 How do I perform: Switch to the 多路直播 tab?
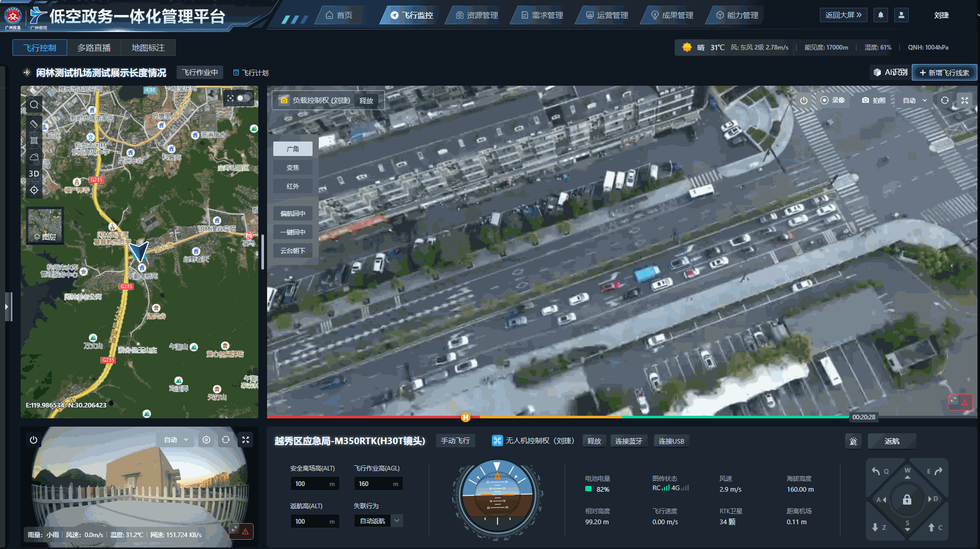(94, 48)
